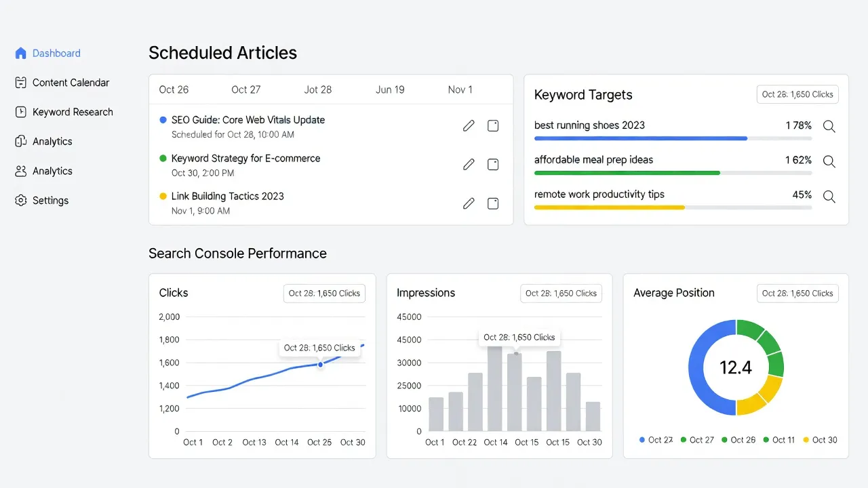
Task: Click the yellow Oct 30 legend entry
Action: tap(820, 440)
